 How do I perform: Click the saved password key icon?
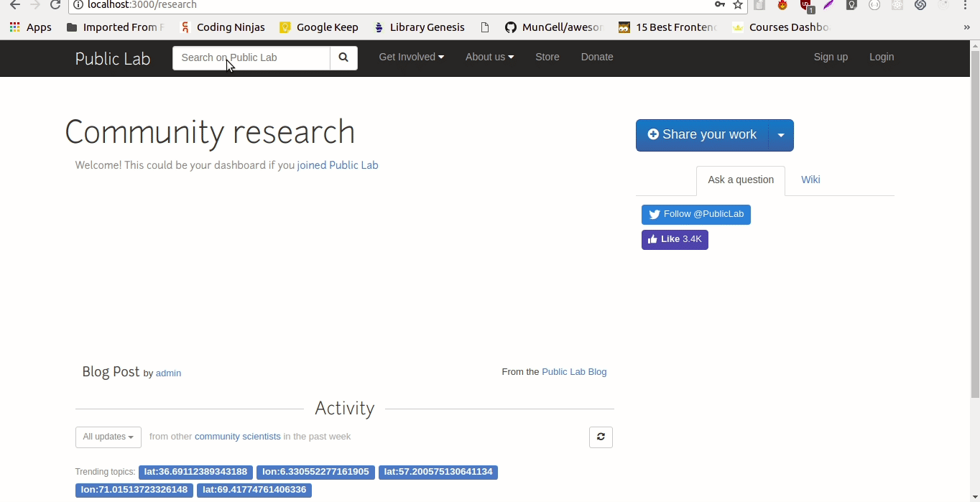tap(719, 4)
